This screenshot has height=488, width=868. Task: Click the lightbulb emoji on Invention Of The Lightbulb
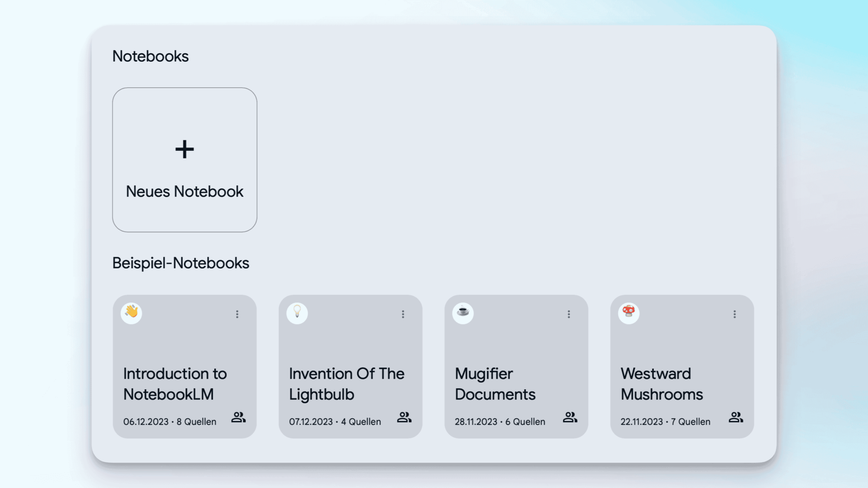click(297, 313)
